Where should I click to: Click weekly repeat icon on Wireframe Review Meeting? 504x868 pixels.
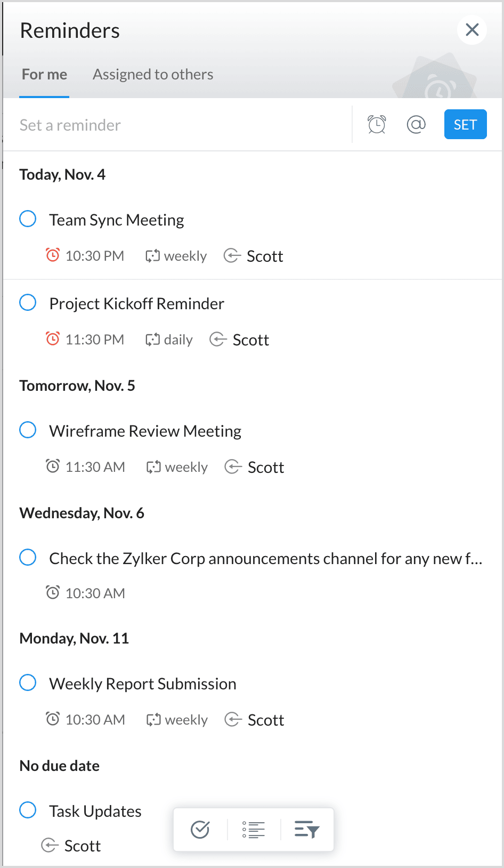[x=153, y=467]
